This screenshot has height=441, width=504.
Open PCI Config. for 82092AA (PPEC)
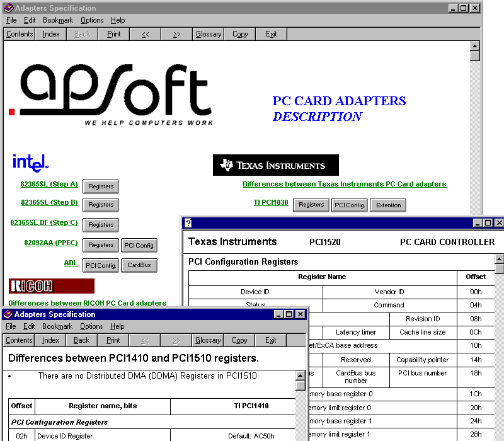point(139,245)
